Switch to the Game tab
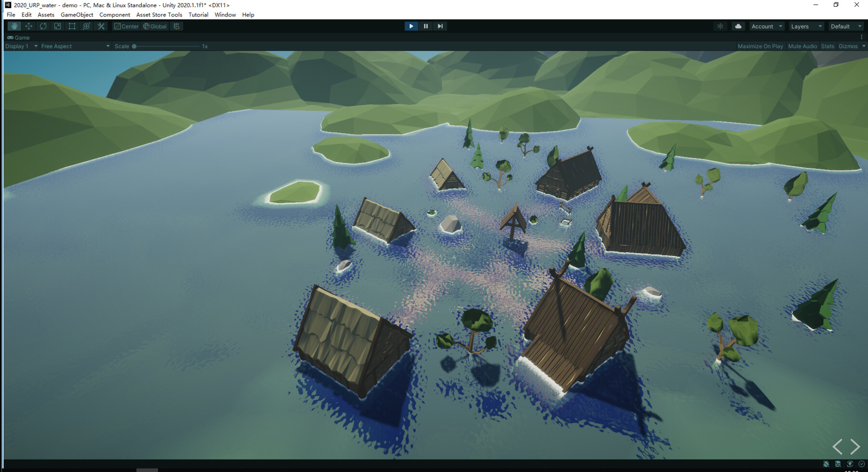 tap(18, 37)
